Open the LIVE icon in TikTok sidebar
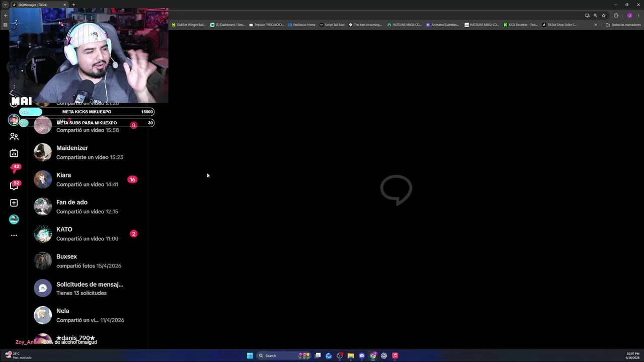The width and height of the screenshot is (644, 362). pos(14,153)
